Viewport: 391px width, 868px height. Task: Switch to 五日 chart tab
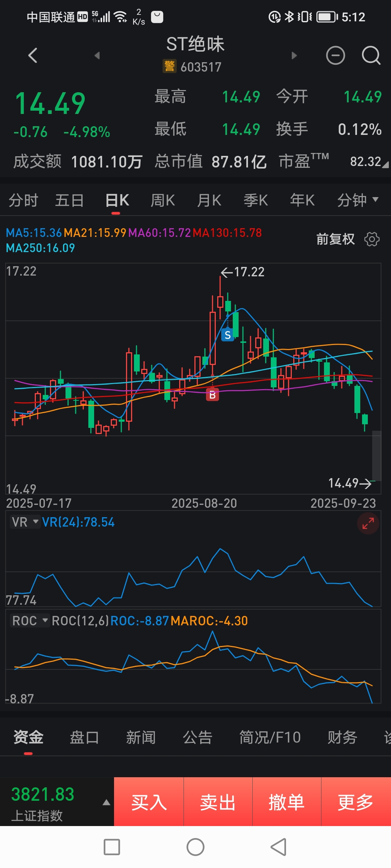point(70,200)
